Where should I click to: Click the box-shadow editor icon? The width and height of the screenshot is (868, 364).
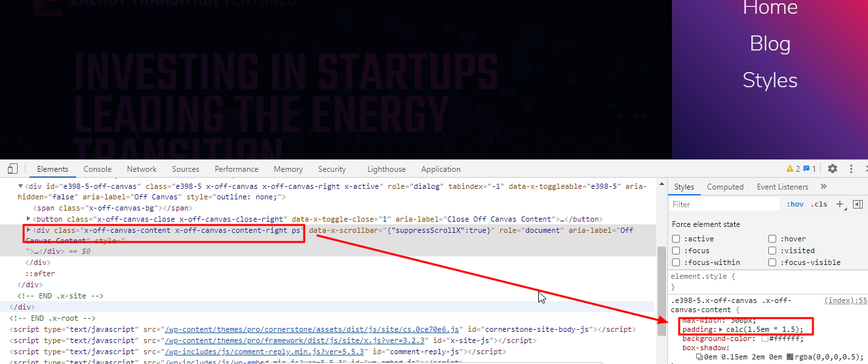(x=700, y=357)
